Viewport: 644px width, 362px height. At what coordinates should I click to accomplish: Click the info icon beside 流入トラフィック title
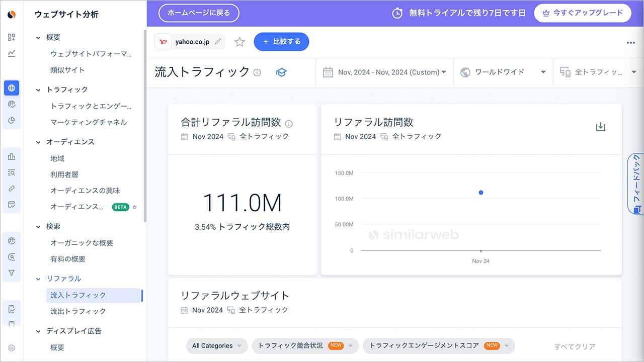(x=257, y=72)
